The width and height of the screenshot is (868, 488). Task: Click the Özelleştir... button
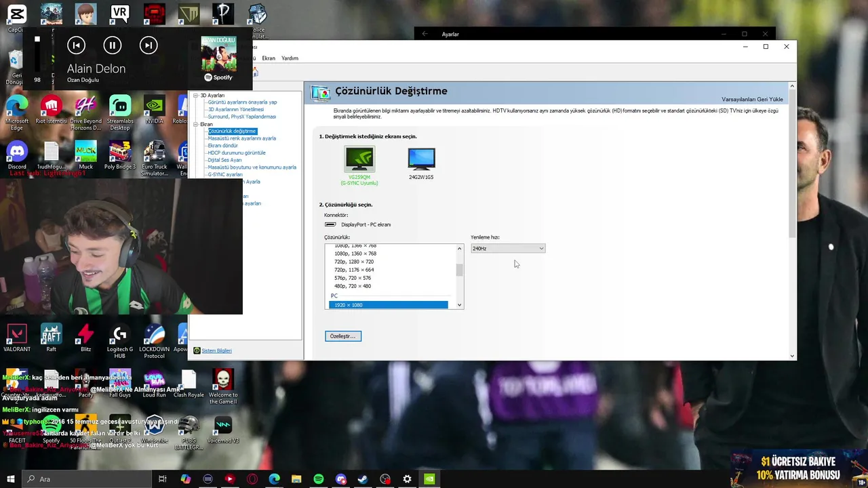click(x=343, y=336)
